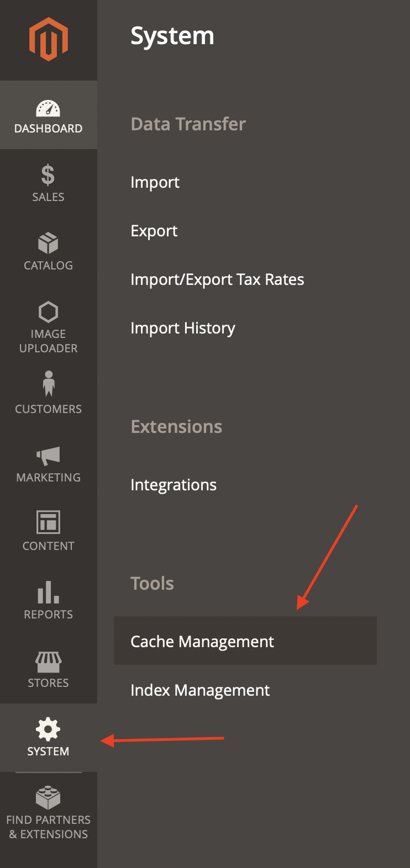
Task: Open Integrations under Extensions
Action: point(173,485)
